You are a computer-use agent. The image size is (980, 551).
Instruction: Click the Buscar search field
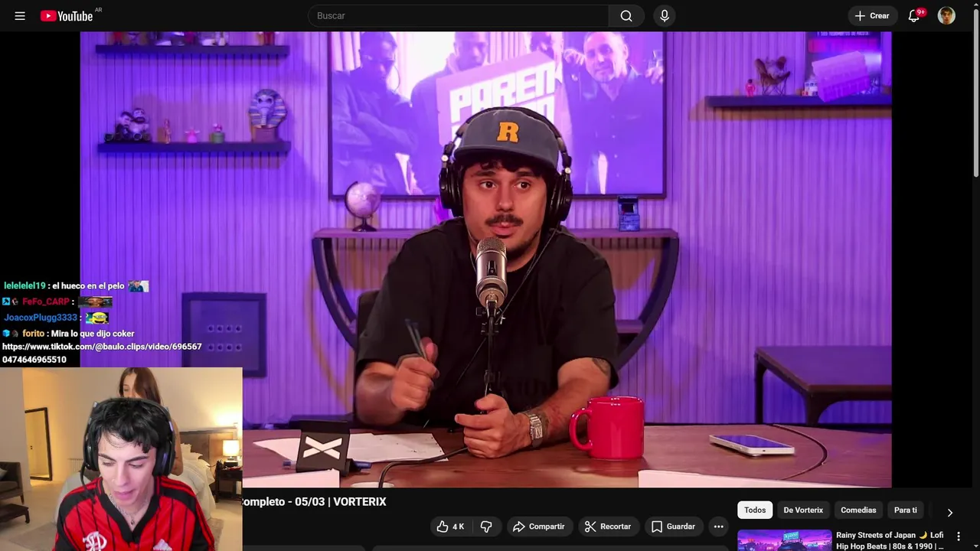pyautogui.click(x=458, y=15)
